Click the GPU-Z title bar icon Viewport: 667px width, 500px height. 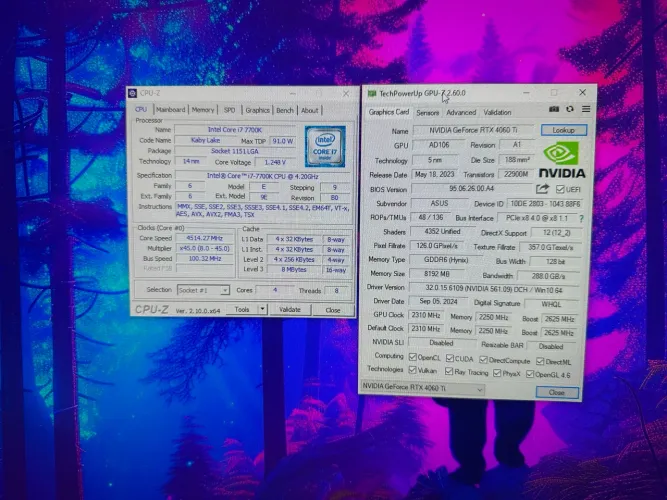(x=372, y=93)
